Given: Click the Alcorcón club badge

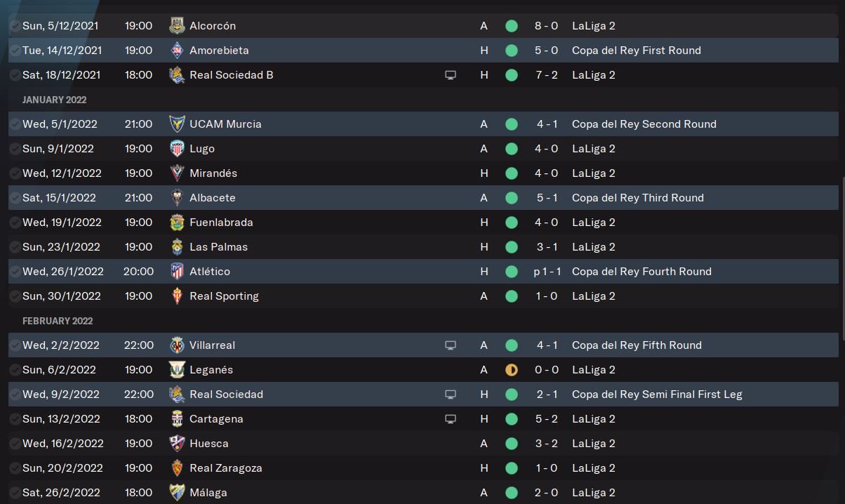Looking at the screenshot, I should click(x=177, y=26).
